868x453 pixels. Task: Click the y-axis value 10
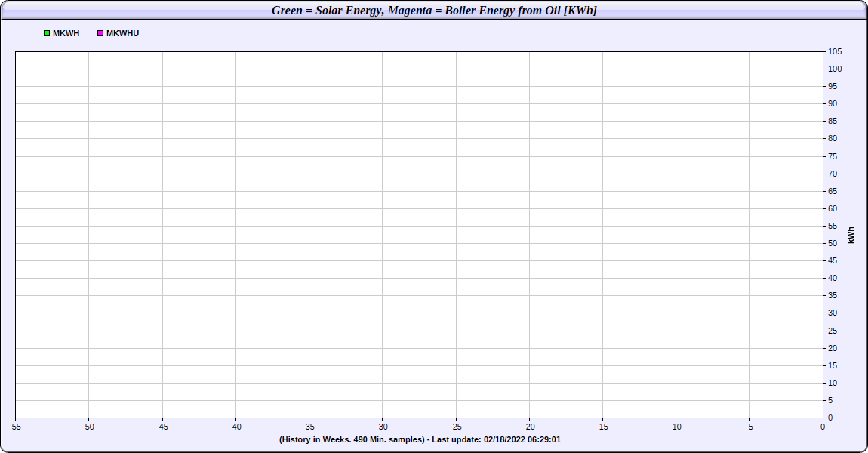[x=833, y=383]
